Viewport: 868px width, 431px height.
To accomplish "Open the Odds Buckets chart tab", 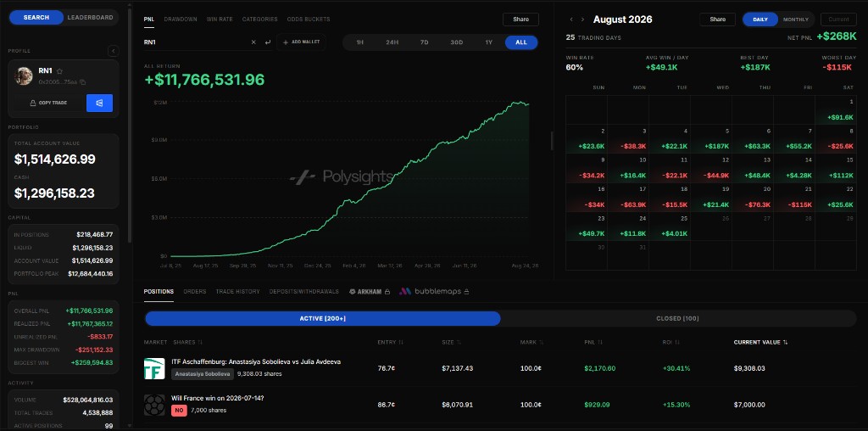I will click(309, 20).
